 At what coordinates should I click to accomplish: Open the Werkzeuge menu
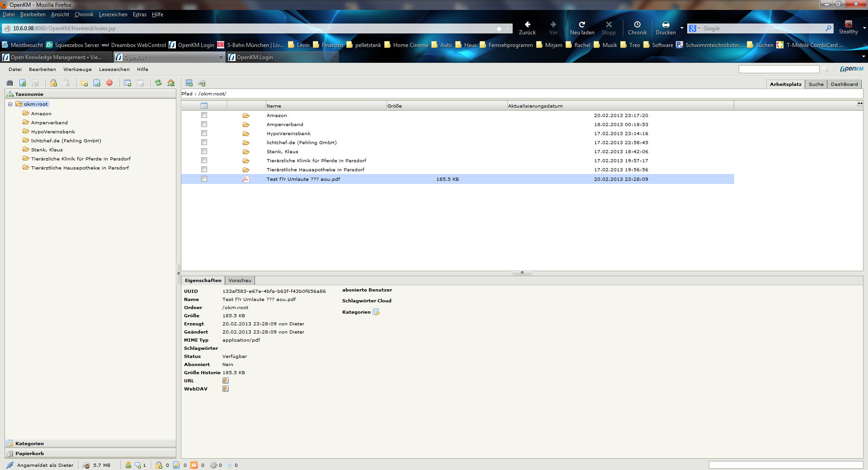click(77, 70)
